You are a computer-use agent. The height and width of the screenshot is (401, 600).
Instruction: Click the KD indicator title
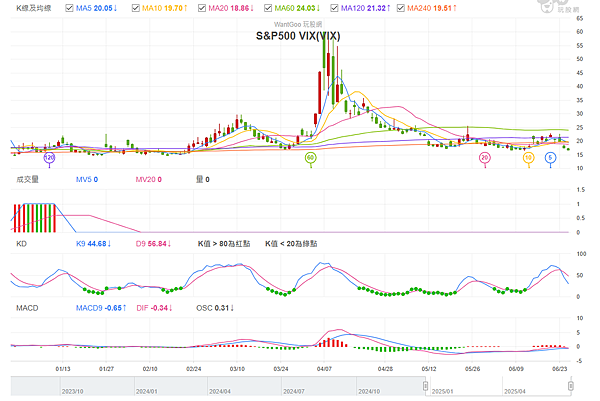pos(21,244)
